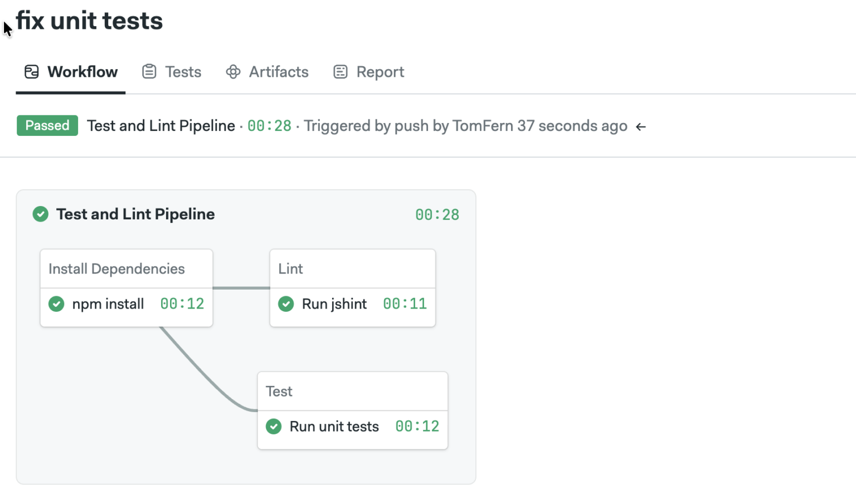The image size is (856, 504).
Task: Select the Workflow tab
Action: [82, 72]
